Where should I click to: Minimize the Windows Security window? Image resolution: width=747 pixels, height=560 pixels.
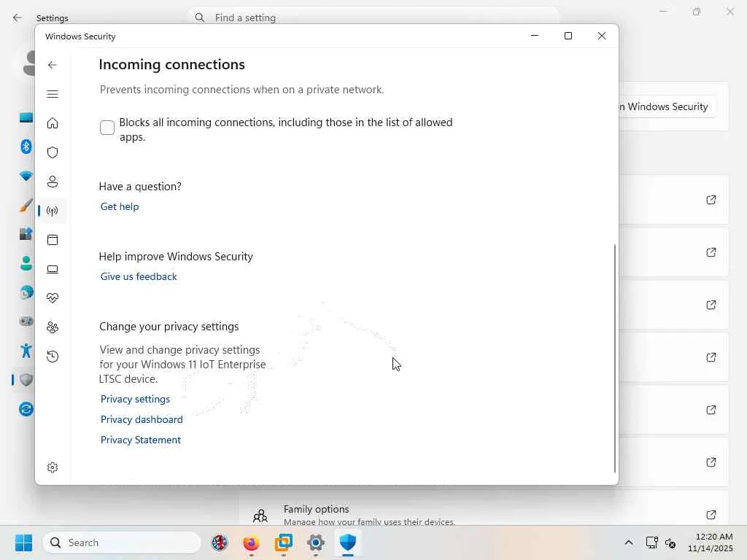click(x=535, y=36)
